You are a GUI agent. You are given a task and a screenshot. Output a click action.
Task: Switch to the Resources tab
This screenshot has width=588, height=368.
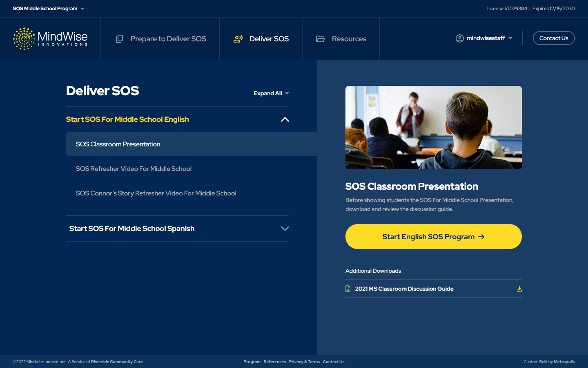(x=349, y=39)
